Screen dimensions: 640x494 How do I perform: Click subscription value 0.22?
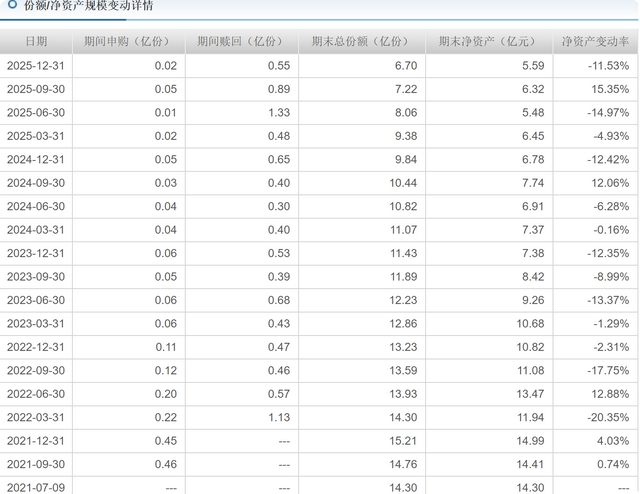(166, 418)
